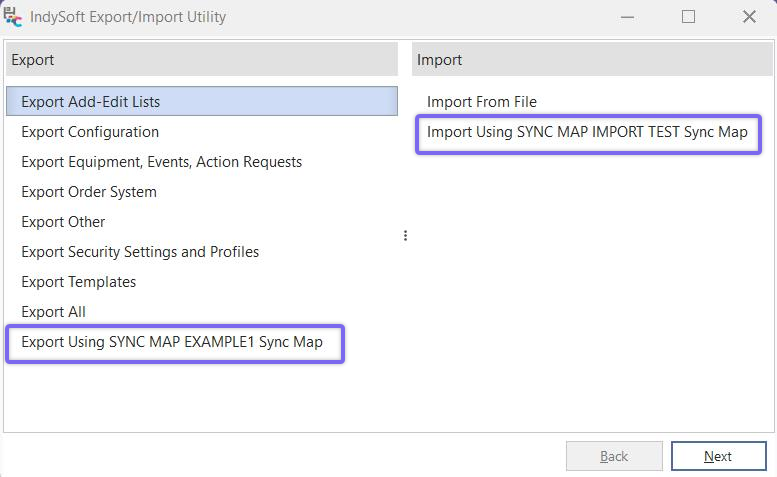This screenshot has height=477, width=777.
Task: Click the three-dot splitter handle between panels
Action: tap(405, 236)
